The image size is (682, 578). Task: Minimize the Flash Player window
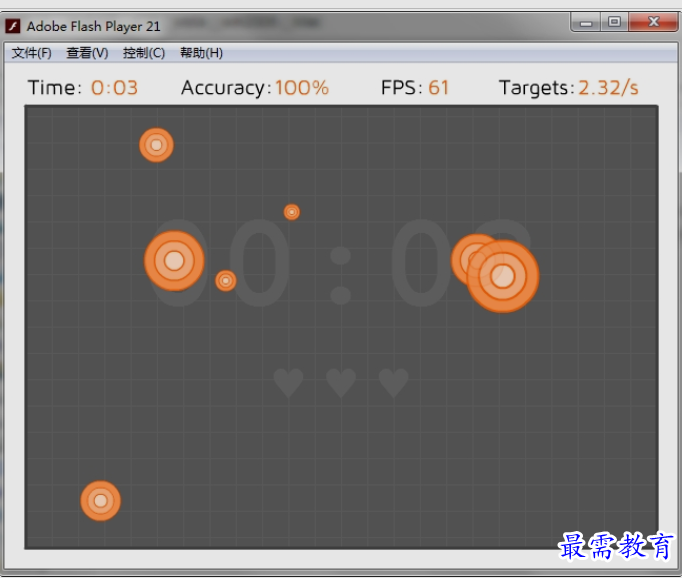[586, 22]
